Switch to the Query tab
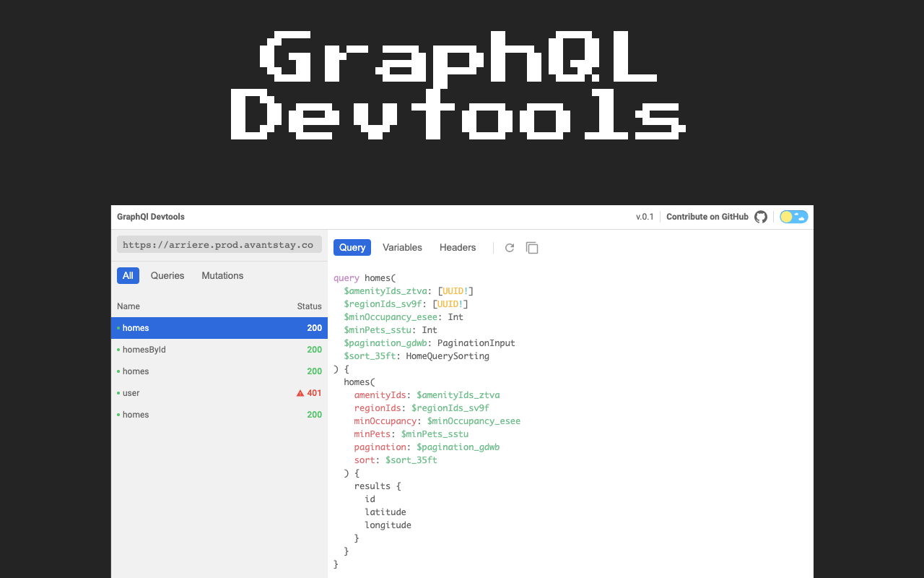This screenshot has width=924, height=578. click(352, 247)
